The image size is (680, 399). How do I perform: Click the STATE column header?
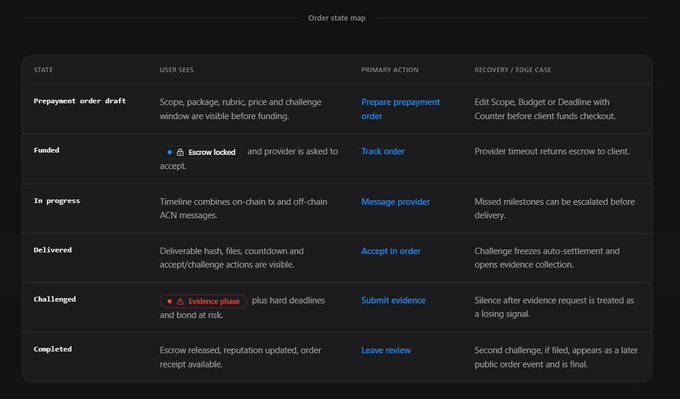(43, 70)
